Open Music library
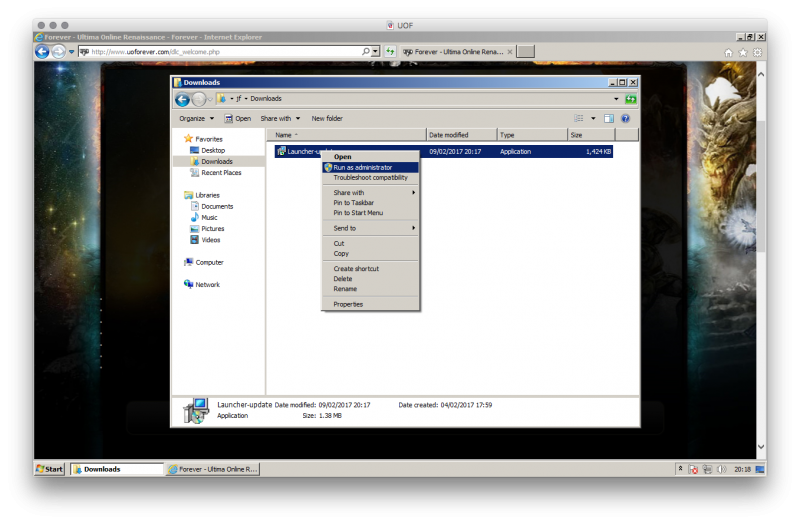This screenshot has height=524, width=800. pyautogui.click(x=204, y=217)
